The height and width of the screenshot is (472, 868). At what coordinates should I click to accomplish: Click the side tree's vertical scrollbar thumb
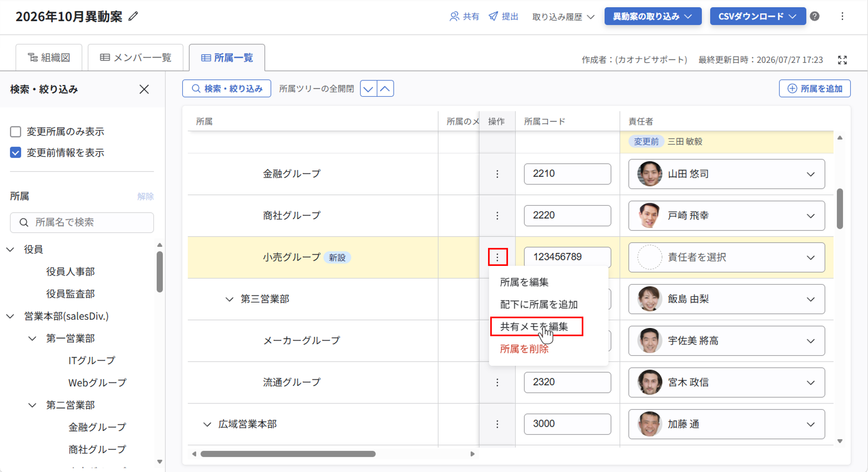coord(160,272)
